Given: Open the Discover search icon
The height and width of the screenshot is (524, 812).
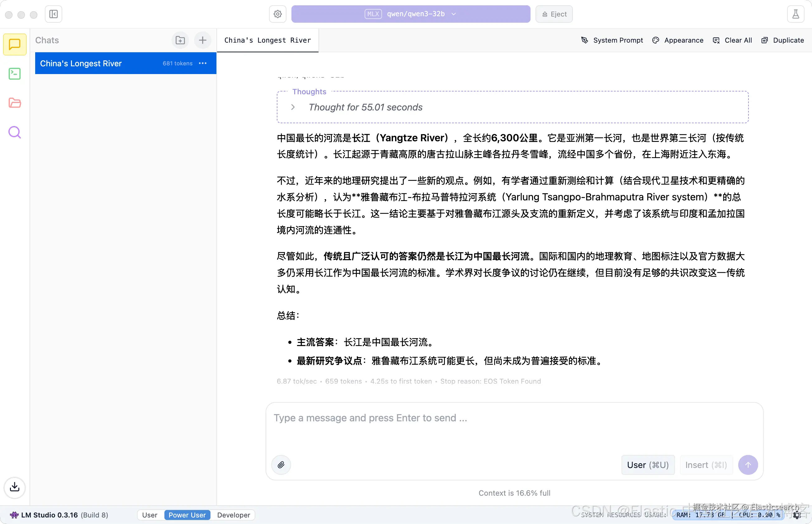Looking at the screenshot, I should pos(15,132).
